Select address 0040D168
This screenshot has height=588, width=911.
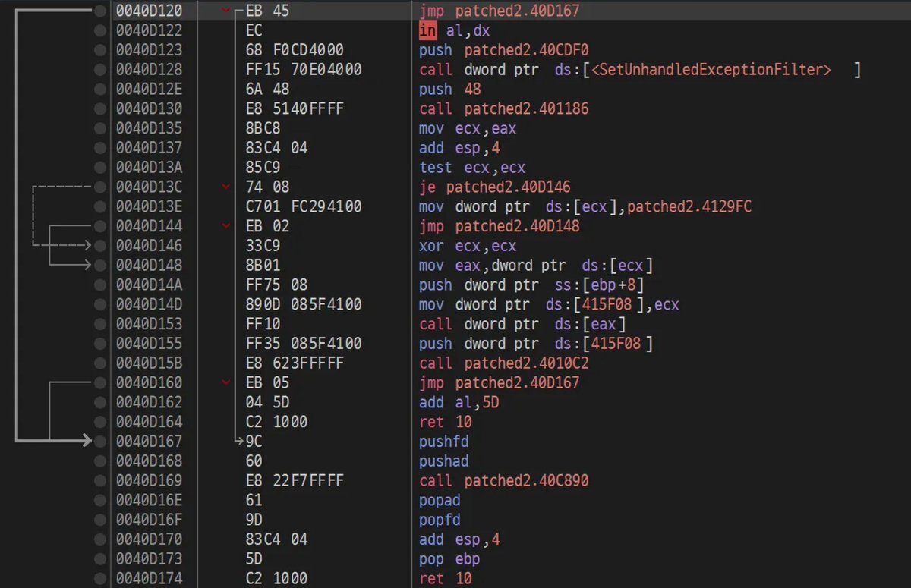point(150,461)
